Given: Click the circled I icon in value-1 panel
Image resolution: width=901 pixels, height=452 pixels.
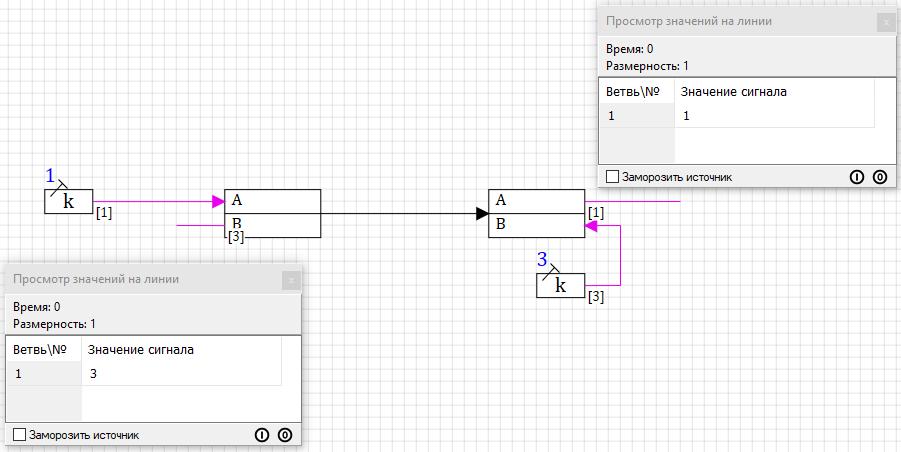Looking at the screenshot, I should tap(857, 177).
